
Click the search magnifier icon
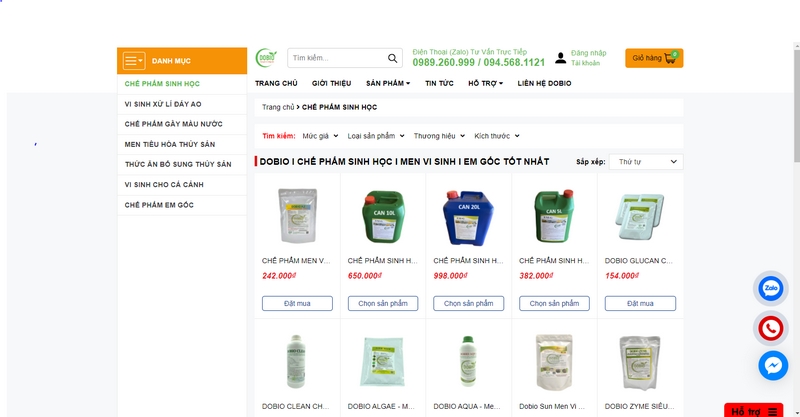(x=392, y=58)
